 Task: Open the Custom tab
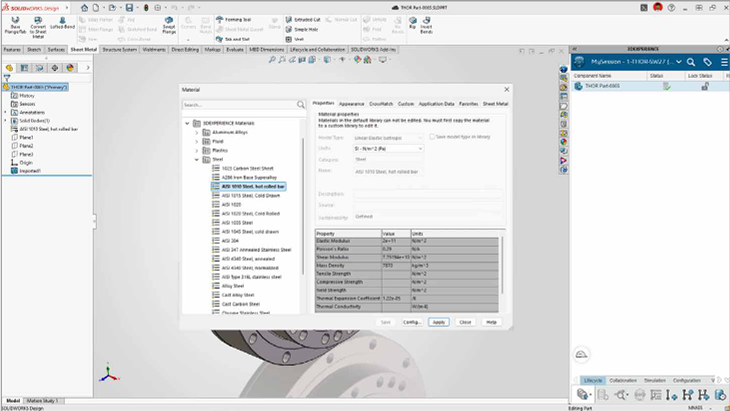(x=406, y=104)
